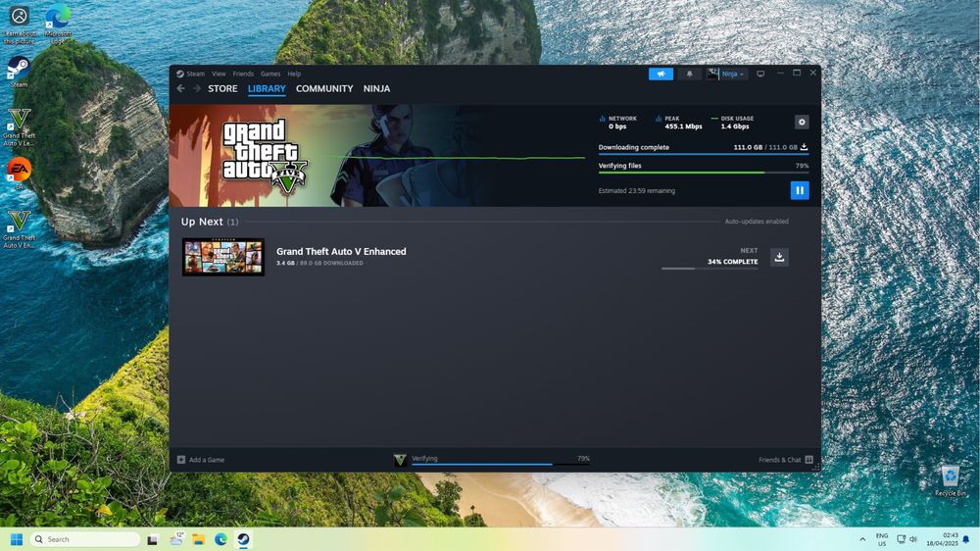Open File Explorer from the taskbar
This screenshot has height=551, width=980.
pos(198,539)
